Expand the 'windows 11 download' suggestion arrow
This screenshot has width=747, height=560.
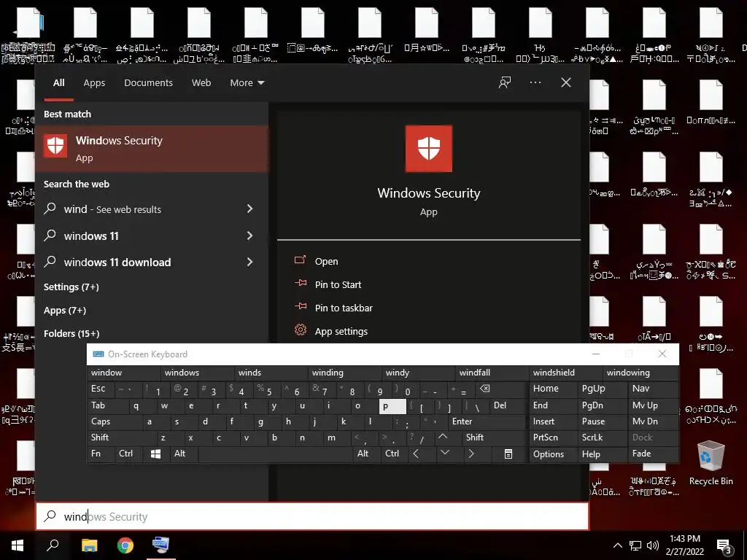(x=249, y=262)
